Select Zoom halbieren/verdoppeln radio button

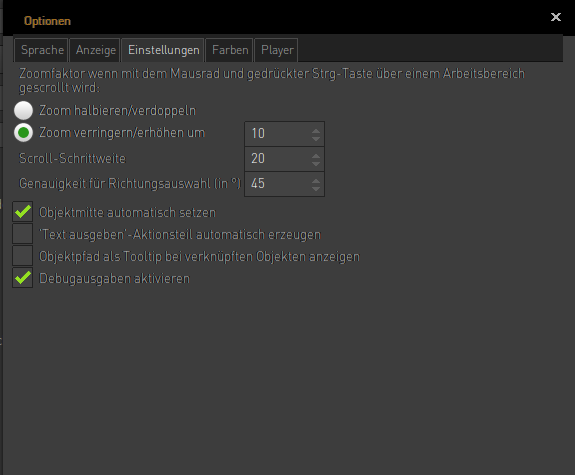coord(23,110)
